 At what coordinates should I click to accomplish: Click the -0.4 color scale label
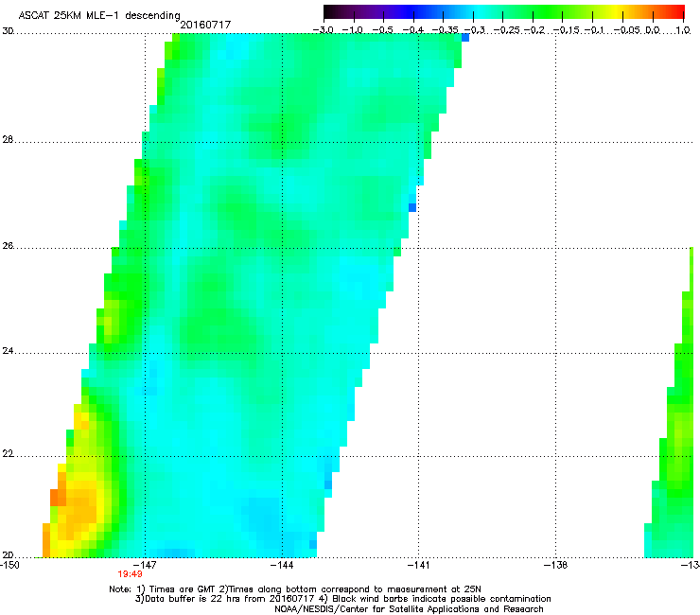point(413,30)
